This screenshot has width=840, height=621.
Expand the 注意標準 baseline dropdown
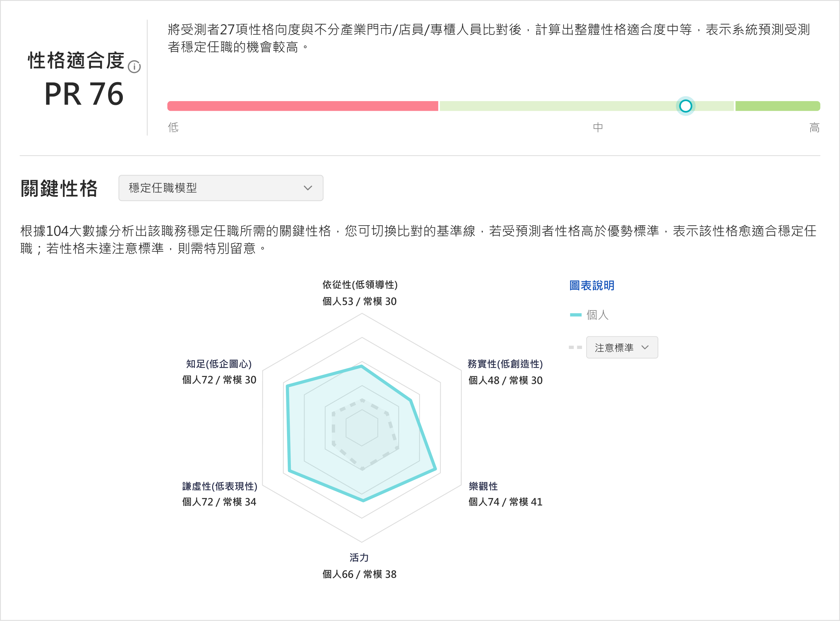622,347
